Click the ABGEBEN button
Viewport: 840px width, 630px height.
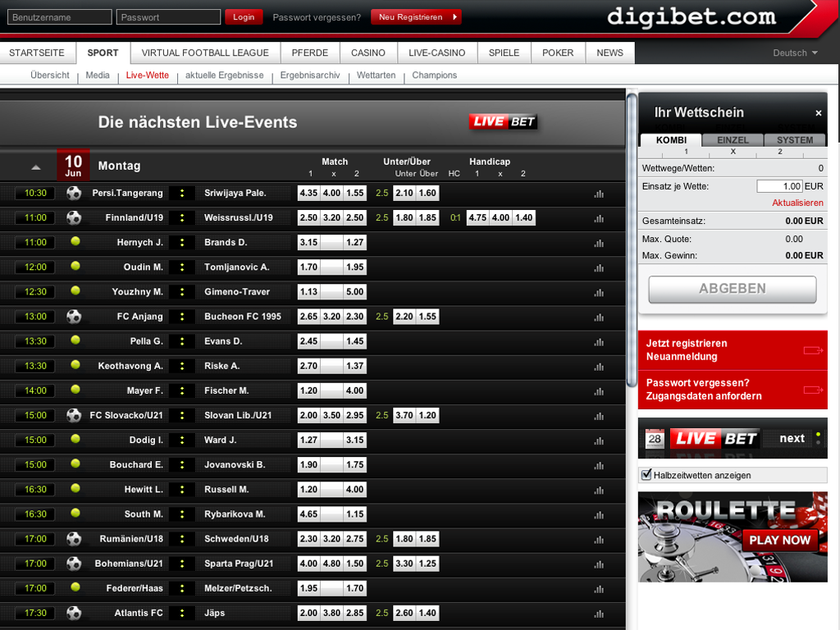[733, 290]
